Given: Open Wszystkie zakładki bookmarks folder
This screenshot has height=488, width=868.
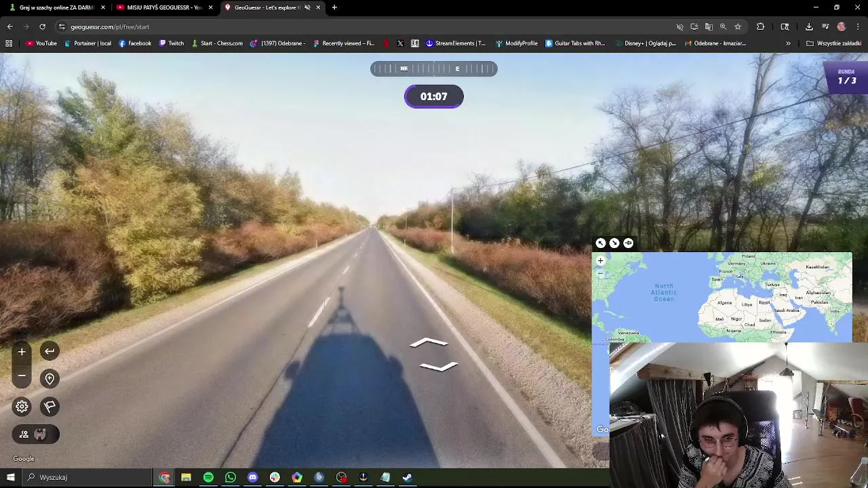Looking at the screenshot, I should [x=833, y=43].
